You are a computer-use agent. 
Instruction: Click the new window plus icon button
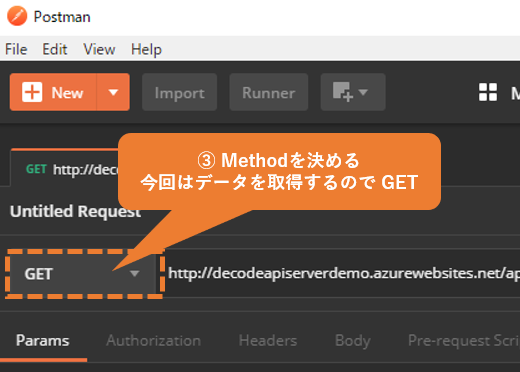coord(353,92)
